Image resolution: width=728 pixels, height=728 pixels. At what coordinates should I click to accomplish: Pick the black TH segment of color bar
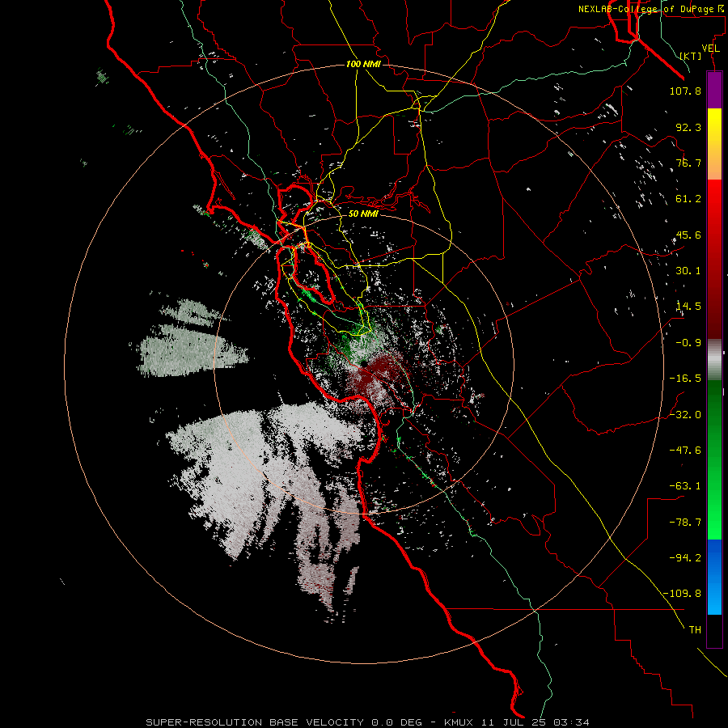(714, 631)
